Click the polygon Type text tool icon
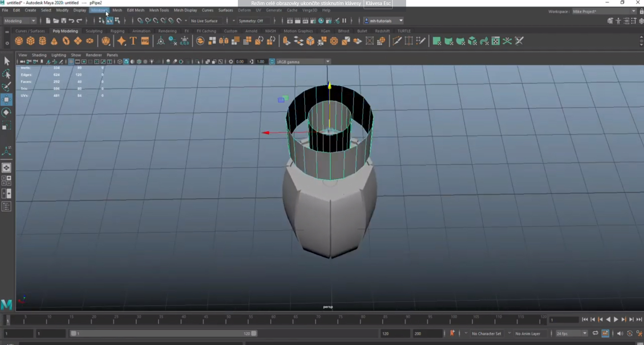 pyautogui.click(x=133, y=41)
